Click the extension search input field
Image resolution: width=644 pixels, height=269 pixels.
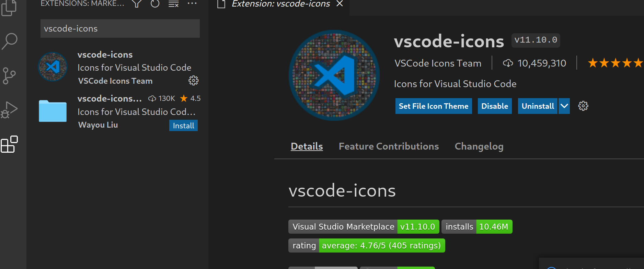120,28
